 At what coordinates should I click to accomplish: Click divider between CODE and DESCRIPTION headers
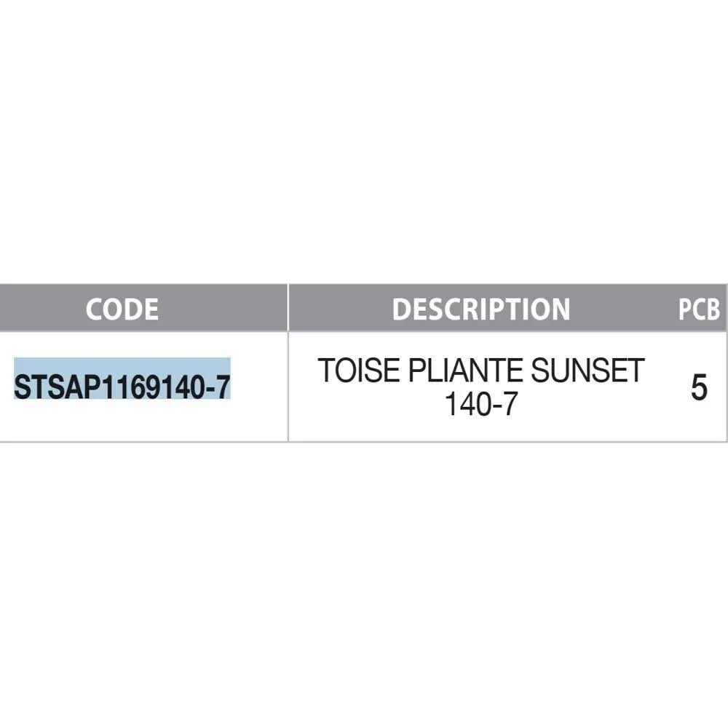(288, 309)
